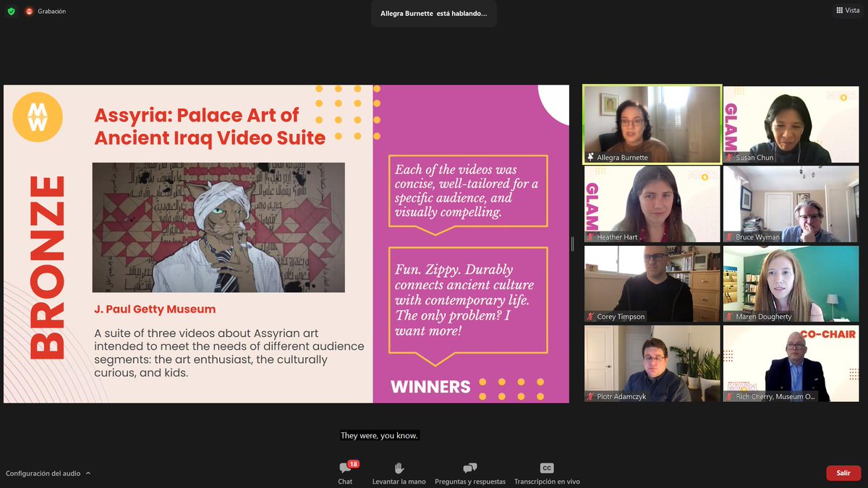The image size is (868, 488).
Task: Select Heather Hart's video tile
Action: (652, 204)
